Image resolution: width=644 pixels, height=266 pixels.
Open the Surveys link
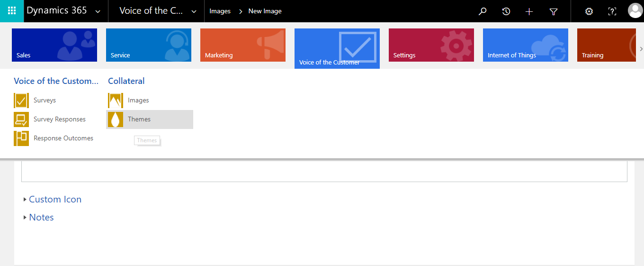[45, 101]
